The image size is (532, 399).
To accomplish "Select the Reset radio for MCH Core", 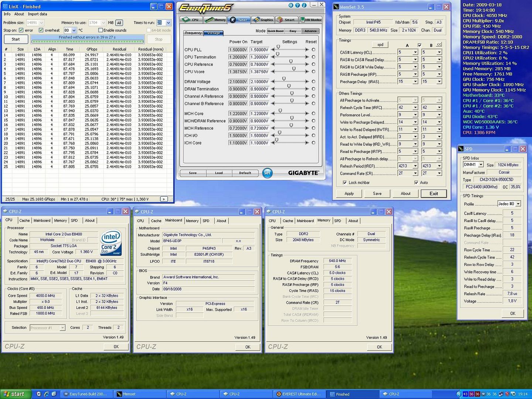I will pyautogui.click(x=313, y=113).
